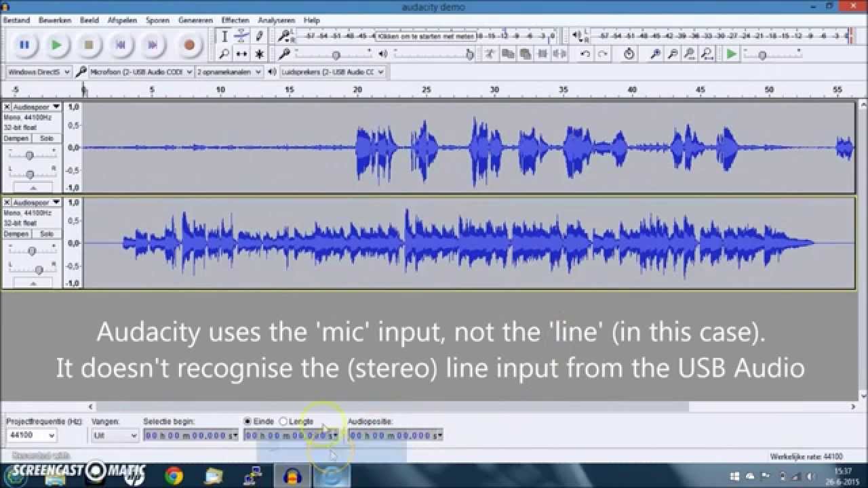The width and height of the screenshot is (868, 488).
Task: Open the Bestand menu
Action: pyautogui.click(x=16, y=20)
